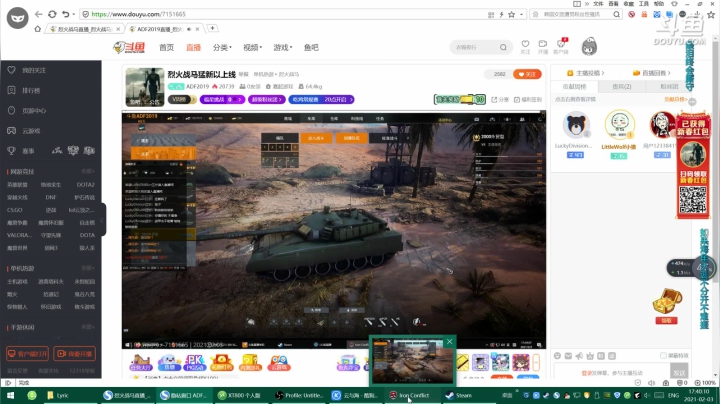The image size is (720, 404).
Task: Click the emoji icon in chat toolbar
Action: pyautogui.click(x=557, y=356)
